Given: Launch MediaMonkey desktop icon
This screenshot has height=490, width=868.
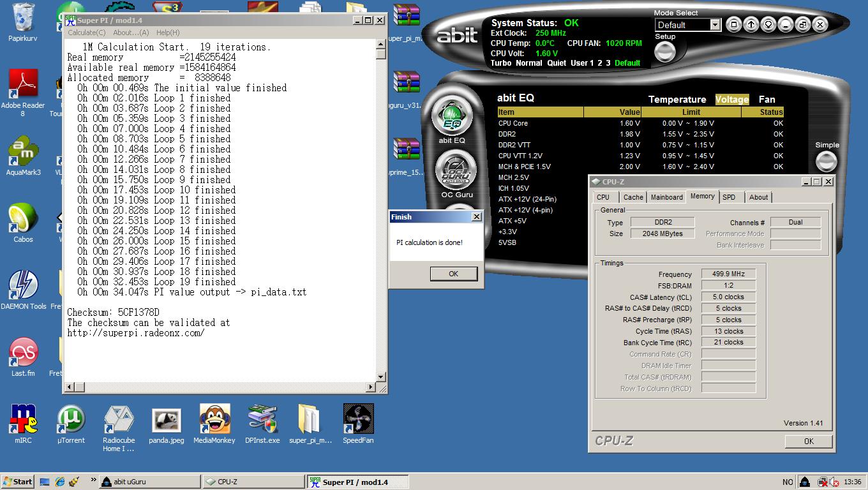Looking at the screenshot, I should pyautogui.click(x=214, y=424).
